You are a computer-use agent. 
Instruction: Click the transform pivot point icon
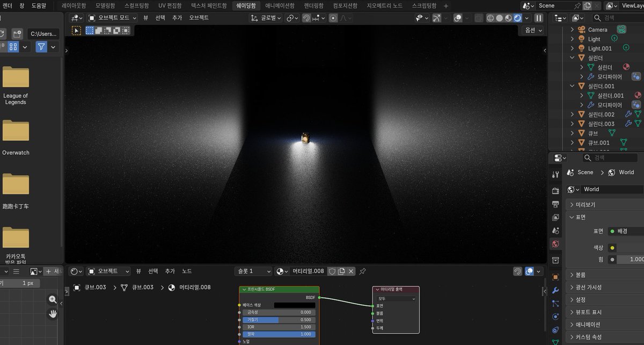click(x=292, y=18)
